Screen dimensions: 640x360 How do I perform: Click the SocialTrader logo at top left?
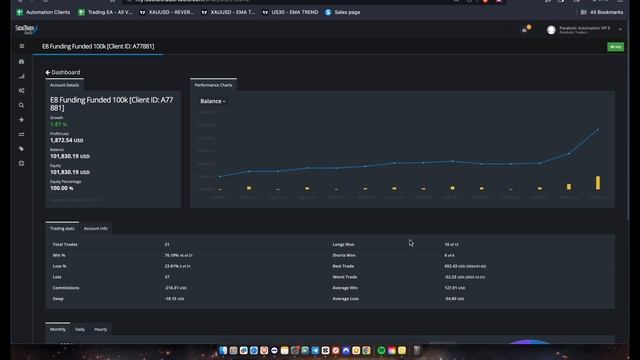(26, 29)
